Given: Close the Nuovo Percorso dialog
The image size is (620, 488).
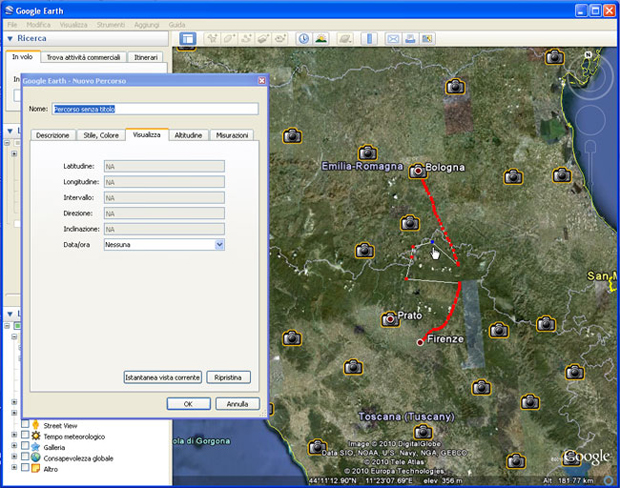Looking at the screenshot, I should point(262,81).
